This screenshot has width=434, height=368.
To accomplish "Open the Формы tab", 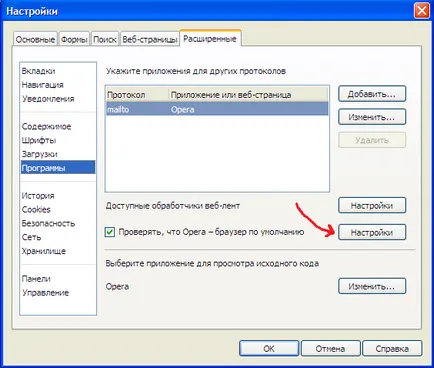I will point(74,39).
